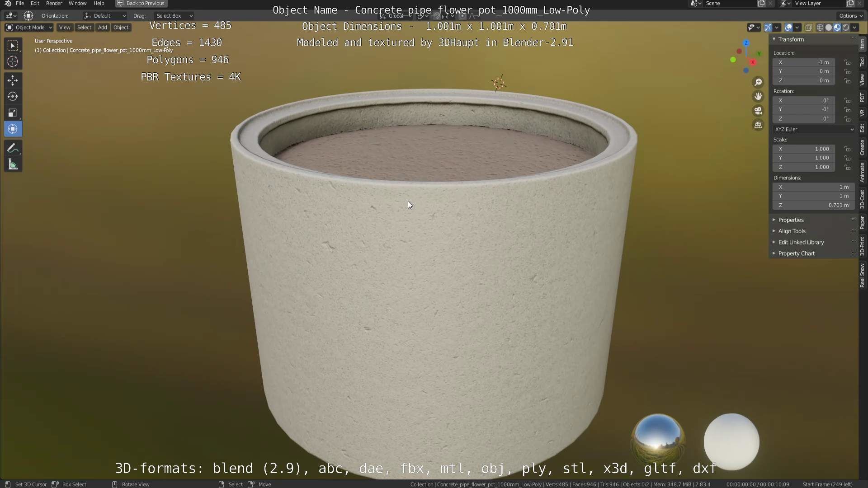Viewport: 868px width, 488px height.
Task: Open the Render menu
Action: (x=54, y=3)
